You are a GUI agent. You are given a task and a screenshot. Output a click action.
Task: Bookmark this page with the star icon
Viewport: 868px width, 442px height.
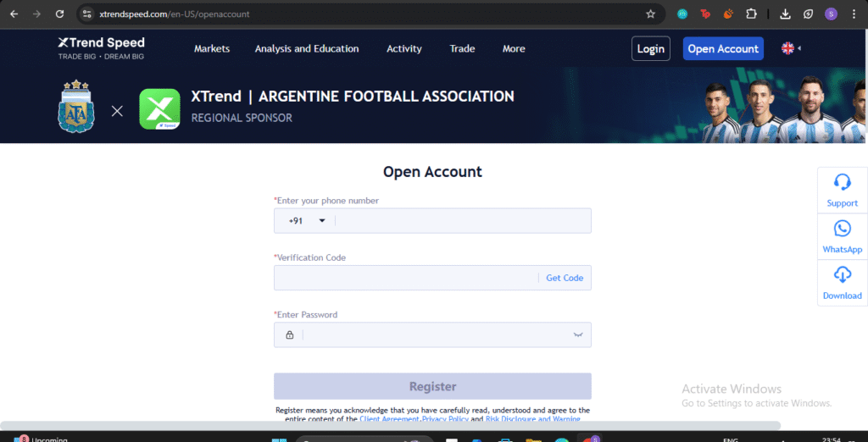pyautogui.click(x=650, y=14)
